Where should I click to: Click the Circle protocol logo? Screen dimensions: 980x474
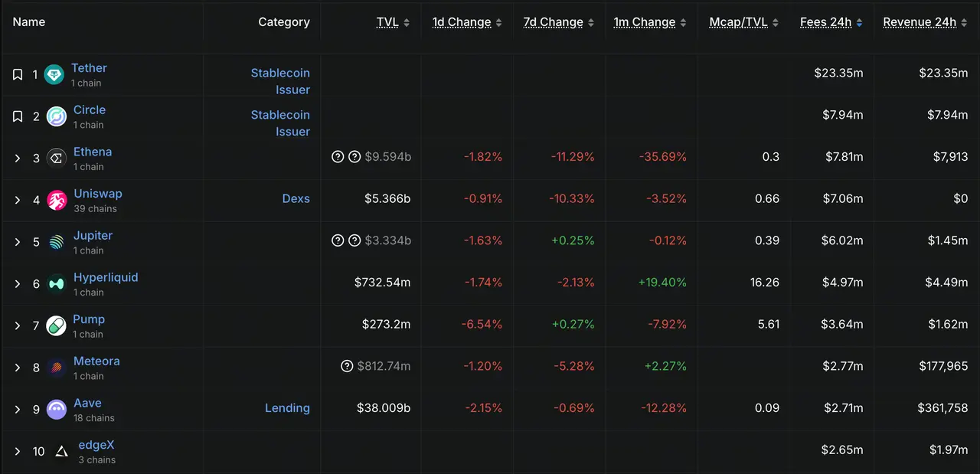56,116
